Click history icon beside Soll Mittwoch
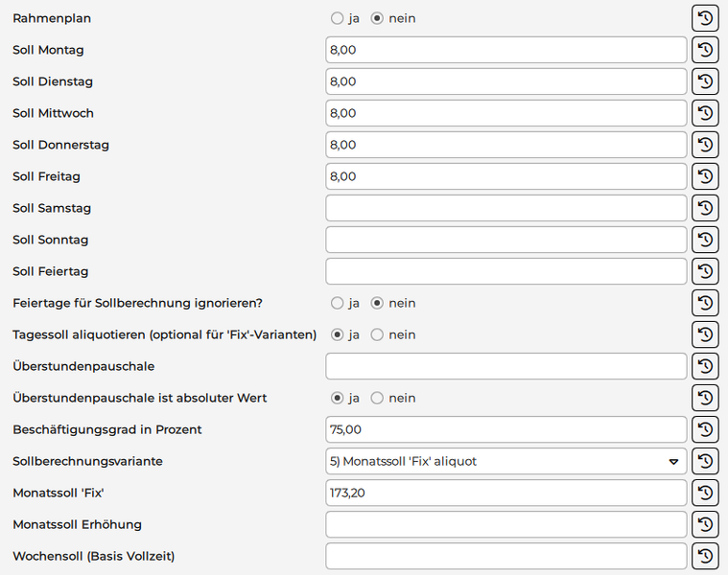 click(x=705, y=113)
